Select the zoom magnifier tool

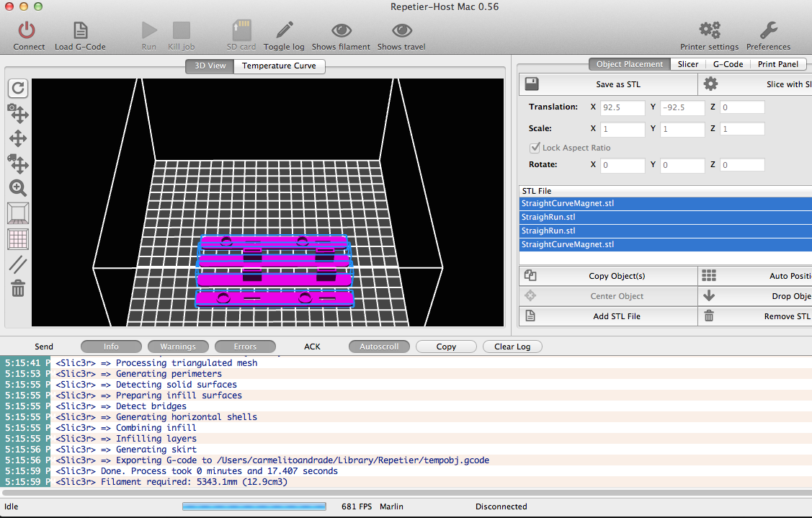coord(18,187)
